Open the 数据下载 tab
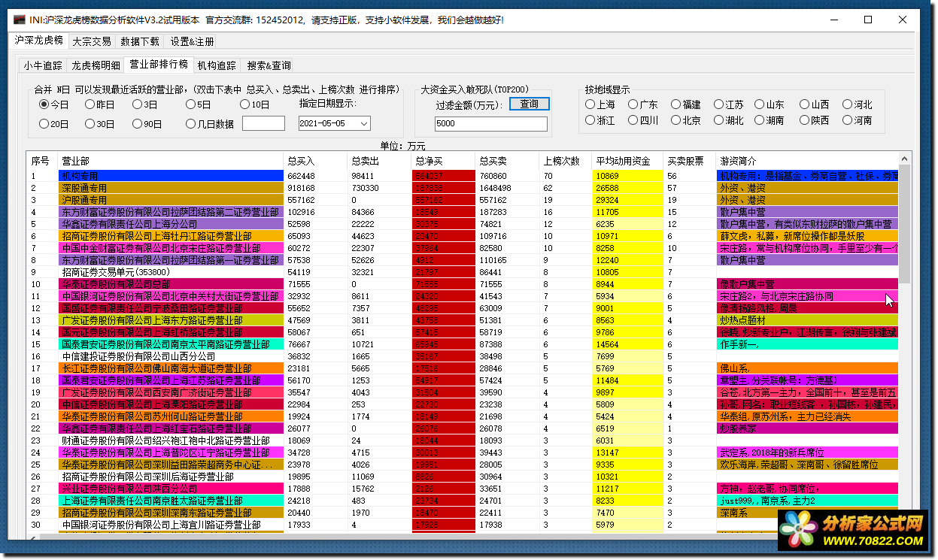The width and height of the screenshot is (938, 560). 140,41
